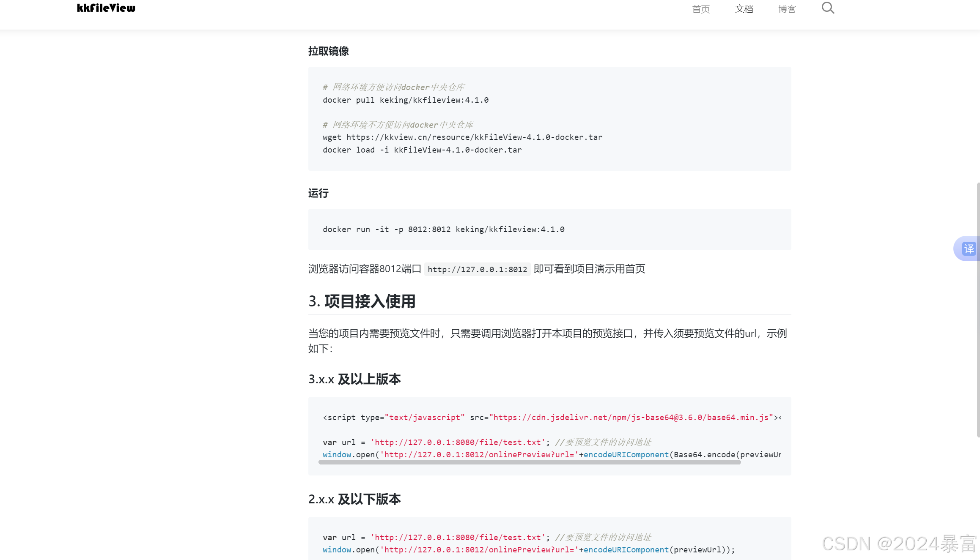Click the search magnifier icon

coord(828,8)
